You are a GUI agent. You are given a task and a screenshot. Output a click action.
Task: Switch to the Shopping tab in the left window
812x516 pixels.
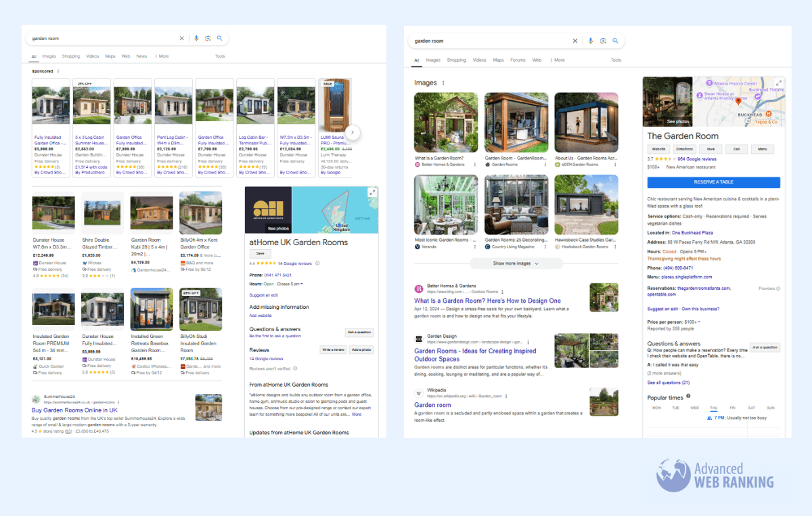(x=71, y=56)
